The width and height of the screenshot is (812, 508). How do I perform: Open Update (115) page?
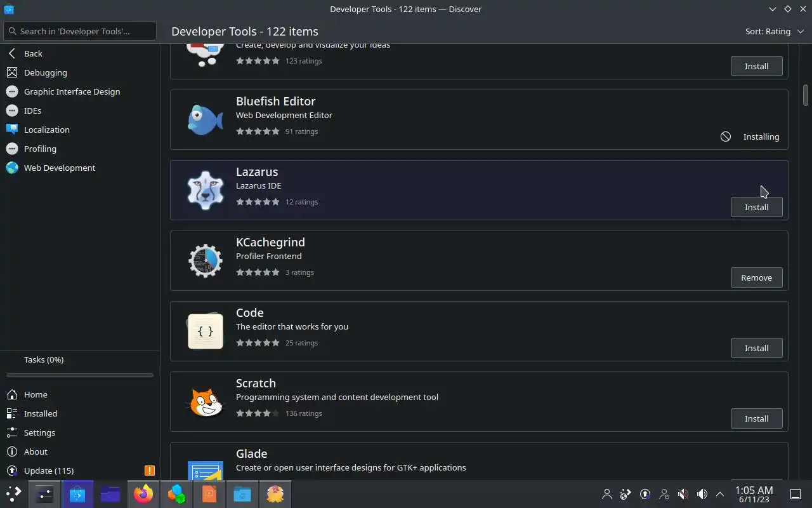click(x=80, y=471)
